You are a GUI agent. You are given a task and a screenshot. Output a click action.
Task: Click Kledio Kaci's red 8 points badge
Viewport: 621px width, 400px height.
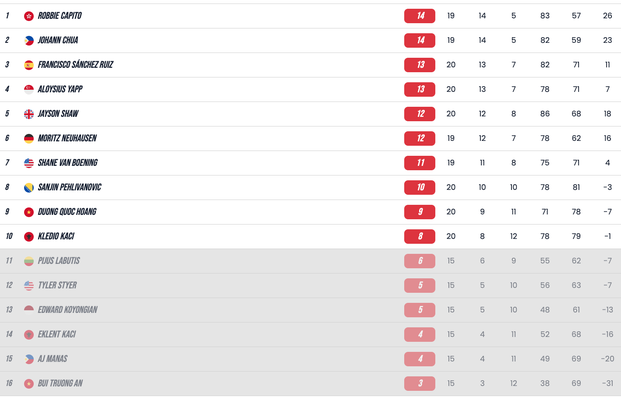[x=420, y=237]
